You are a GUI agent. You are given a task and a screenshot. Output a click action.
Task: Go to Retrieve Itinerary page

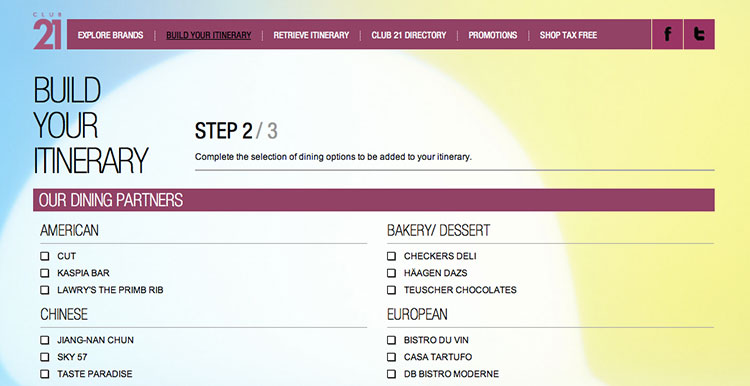click(311, 35)
